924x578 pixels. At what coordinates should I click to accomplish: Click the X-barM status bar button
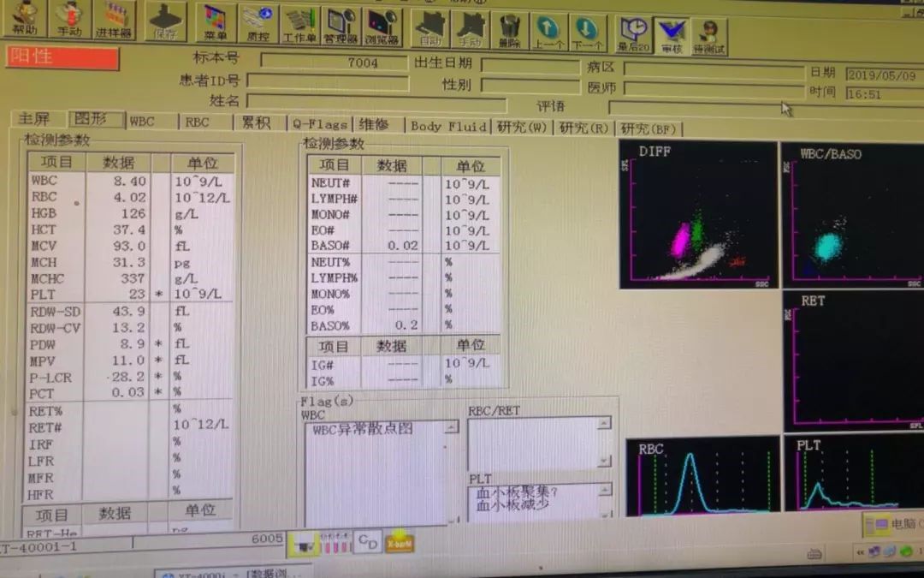(400, 543)
